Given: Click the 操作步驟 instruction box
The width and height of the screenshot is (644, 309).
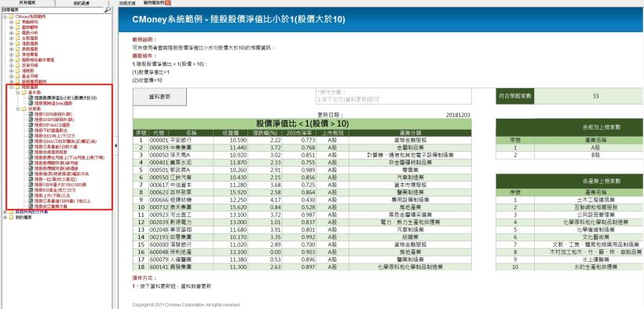Looking at the screenshot, I should 393,96.
